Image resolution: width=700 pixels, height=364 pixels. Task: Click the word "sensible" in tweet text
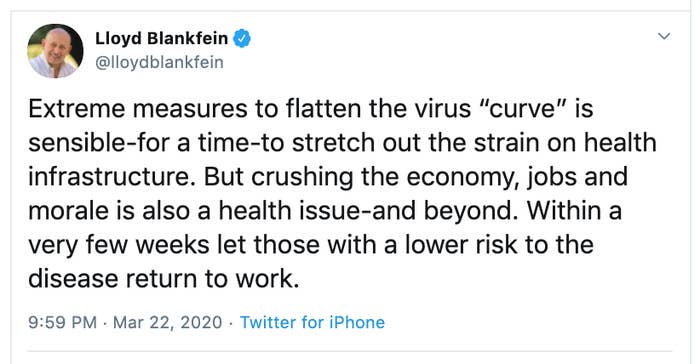click(76, 142)
